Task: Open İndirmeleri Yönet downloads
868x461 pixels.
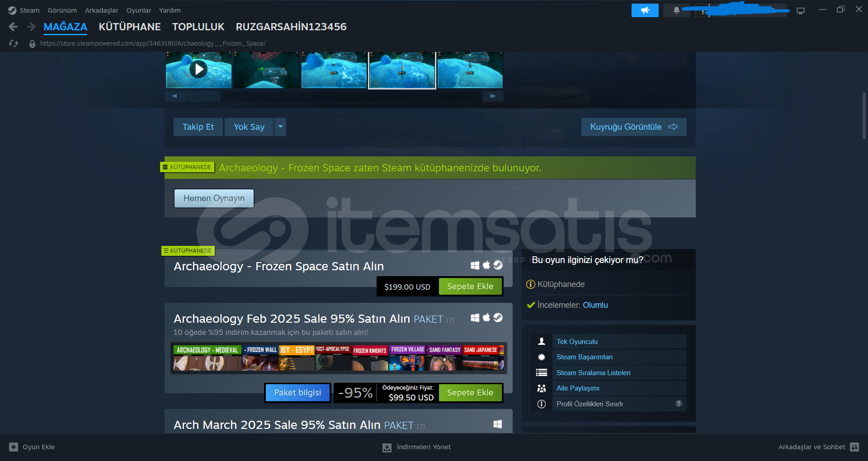Action: [417, 447]
